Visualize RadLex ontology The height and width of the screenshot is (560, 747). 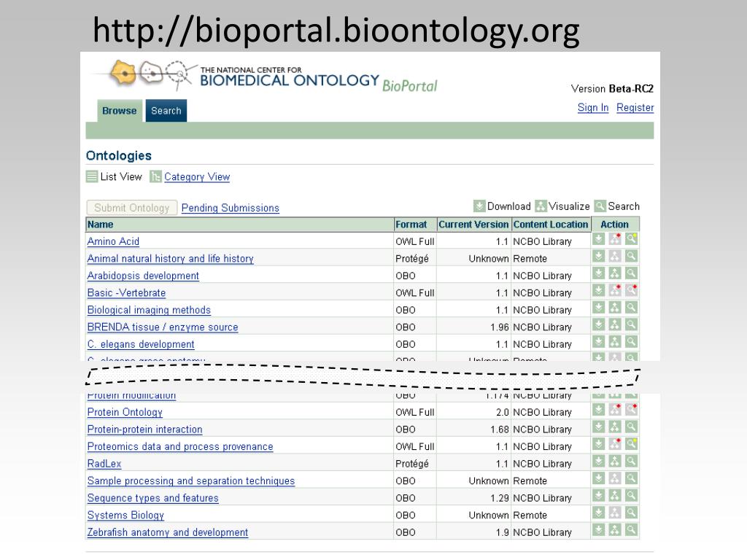coord(615,461)
